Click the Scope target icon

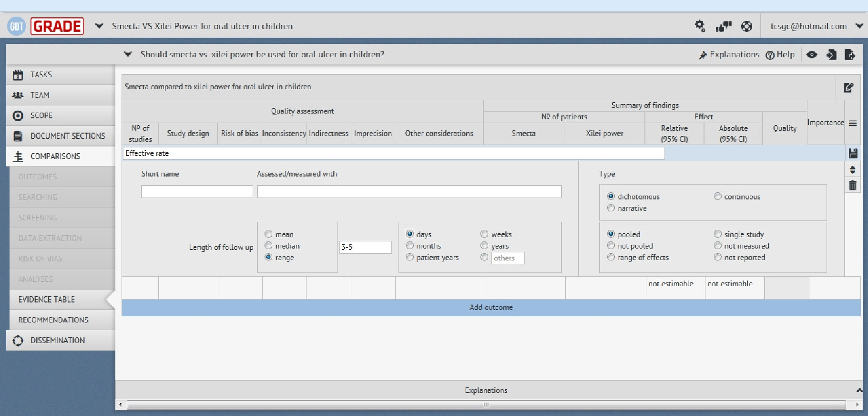(18, 115)
